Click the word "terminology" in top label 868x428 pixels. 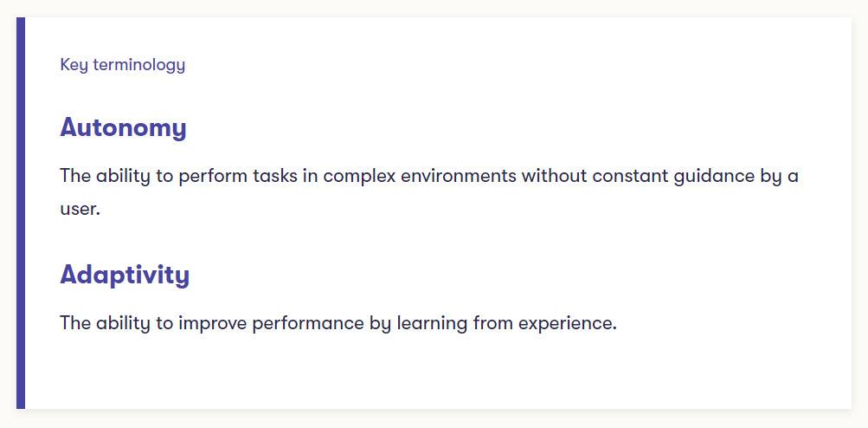click(x=139, y=66)
